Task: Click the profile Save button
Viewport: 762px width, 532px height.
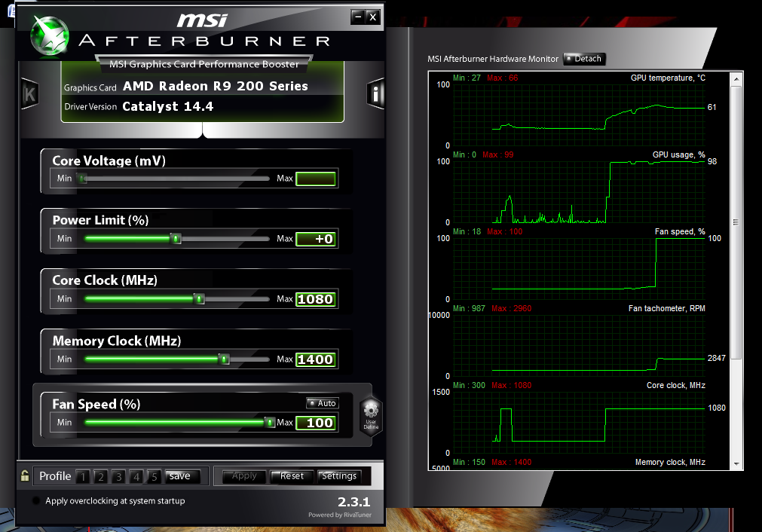Action: click(x=182, y=476)
